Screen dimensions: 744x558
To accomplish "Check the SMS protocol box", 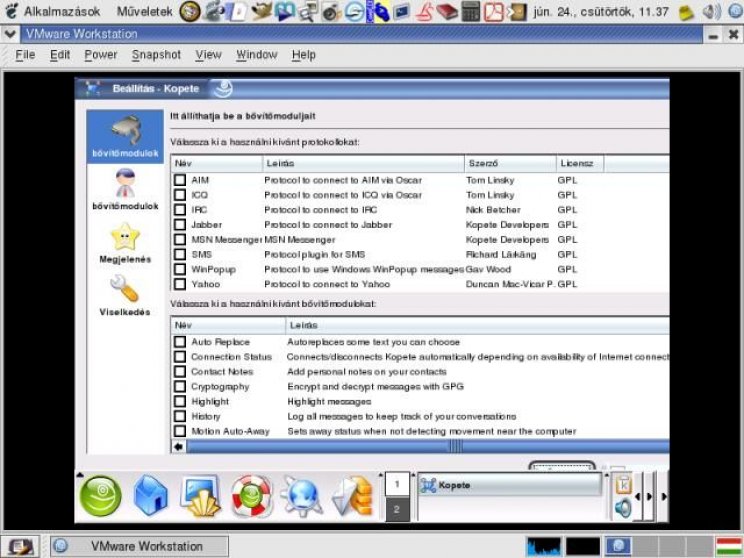I will pos(180,254).
